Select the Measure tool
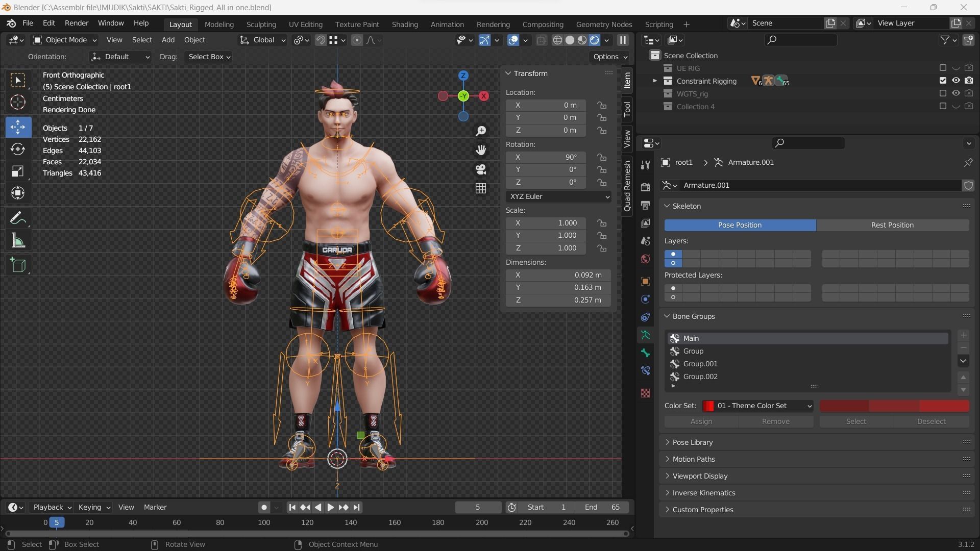Viewport: 980px width, 551px height. point(18,240)
